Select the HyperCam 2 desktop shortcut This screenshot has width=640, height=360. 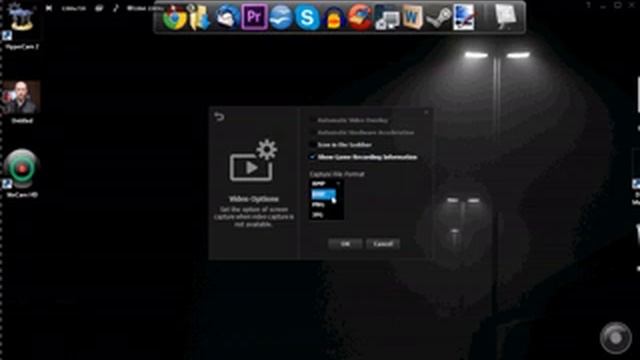coord(21,27)
